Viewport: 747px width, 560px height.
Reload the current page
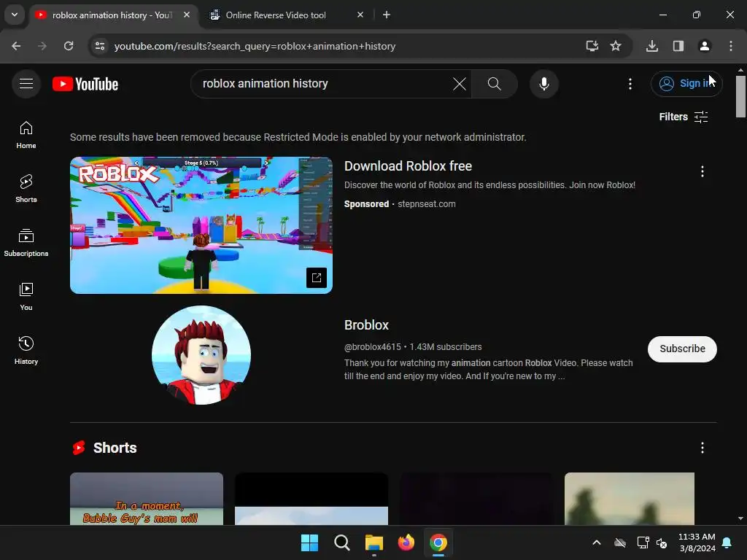[69, 46]
